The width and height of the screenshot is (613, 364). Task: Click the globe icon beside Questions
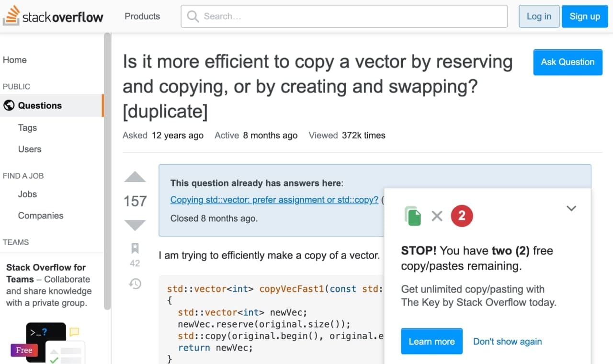tap(9, 105)
